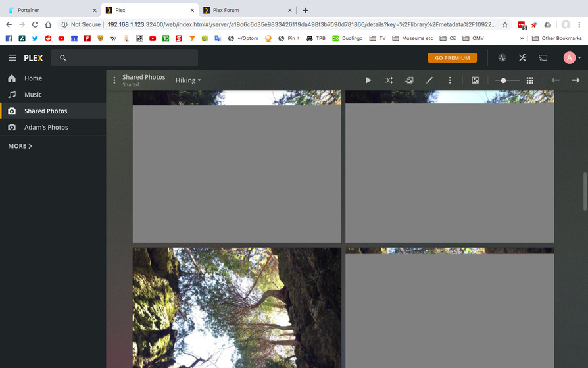Click the Shared Photos breadcrumb title
The height and width of the screenshot is (368, 588).
[x=143, y=77]
